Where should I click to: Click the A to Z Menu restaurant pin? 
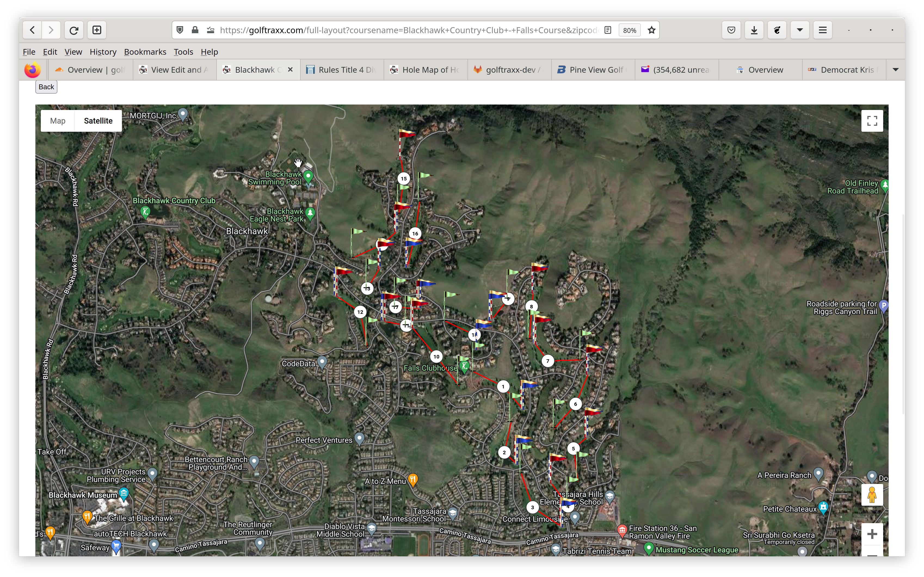[x=413, y=480]
